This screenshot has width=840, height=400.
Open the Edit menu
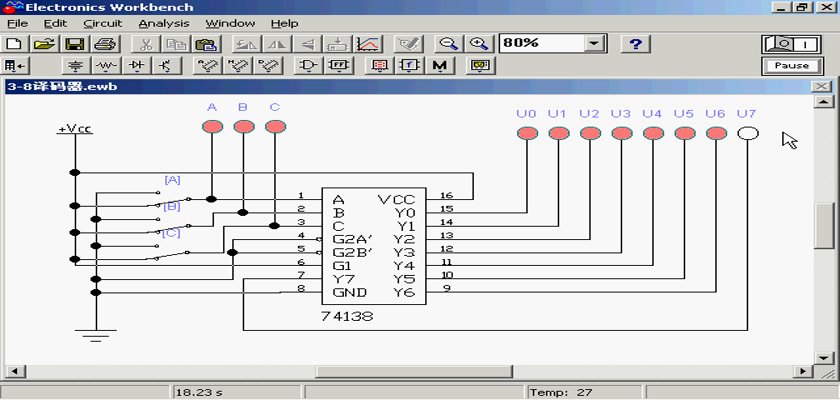coord(56,24)
